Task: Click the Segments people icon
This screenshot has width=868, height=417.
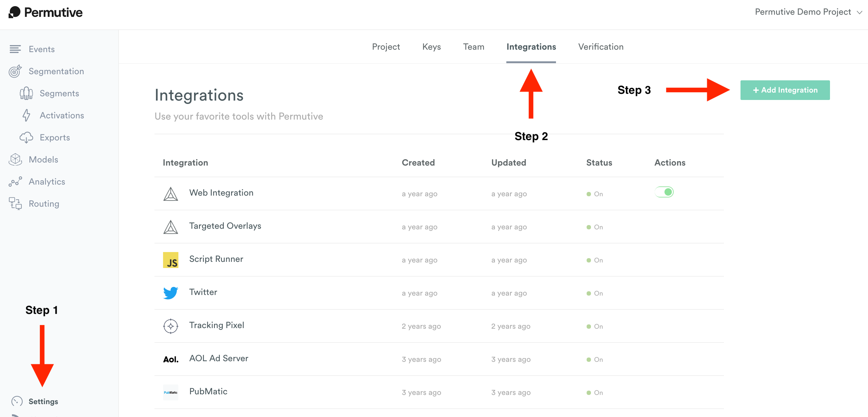Action: pos(26,94)
